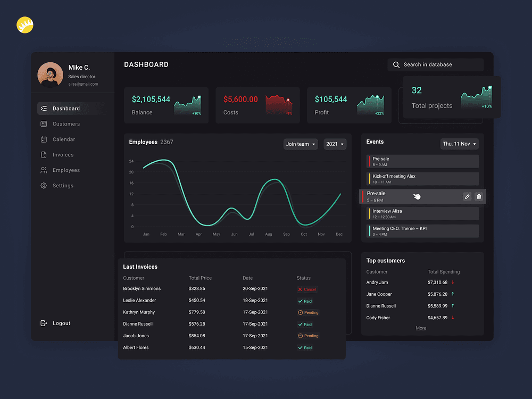The height and width of the screenshot is (399, 532).
Task: Click the Cancel status for Brooklyn Simmons
Action: 307,289
